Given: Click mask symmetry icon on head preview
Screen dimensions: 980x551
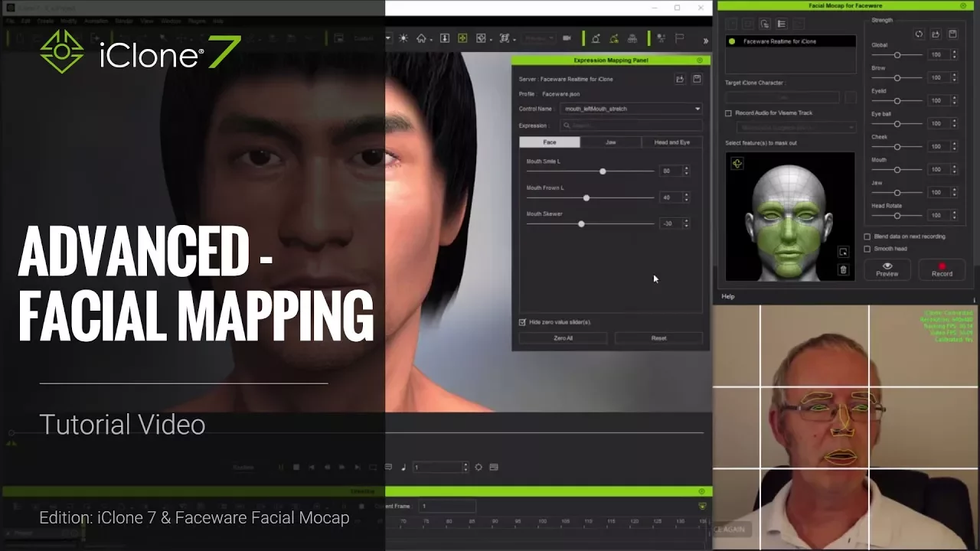Looking at the screenshot, I should point(737,163).
